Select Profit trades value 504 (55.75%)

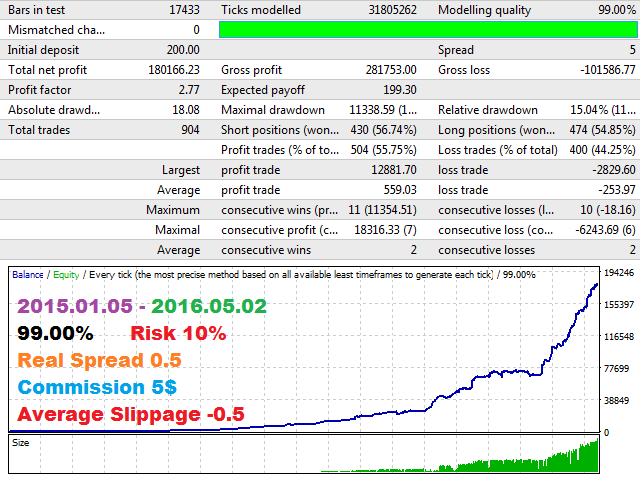[383, 150]
